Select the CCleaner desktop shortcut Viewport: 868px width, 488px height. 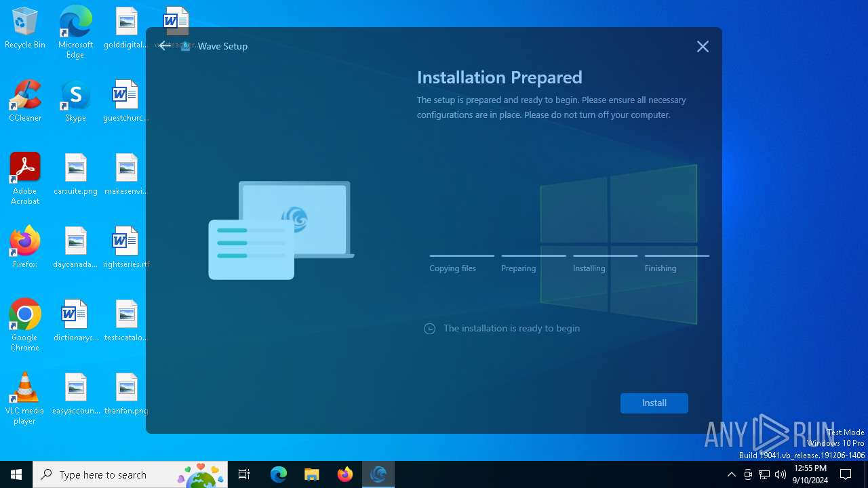point(25,101)
